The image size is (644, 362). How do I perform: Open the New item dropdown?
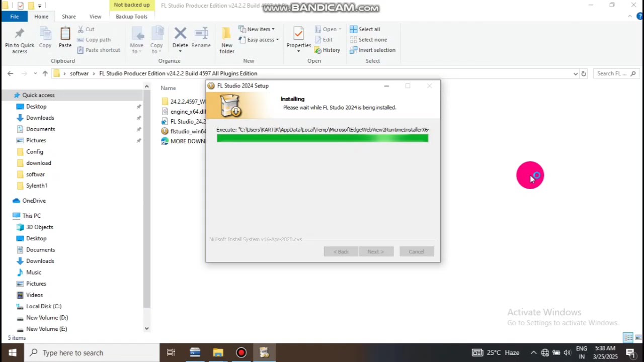pos(256,29)
